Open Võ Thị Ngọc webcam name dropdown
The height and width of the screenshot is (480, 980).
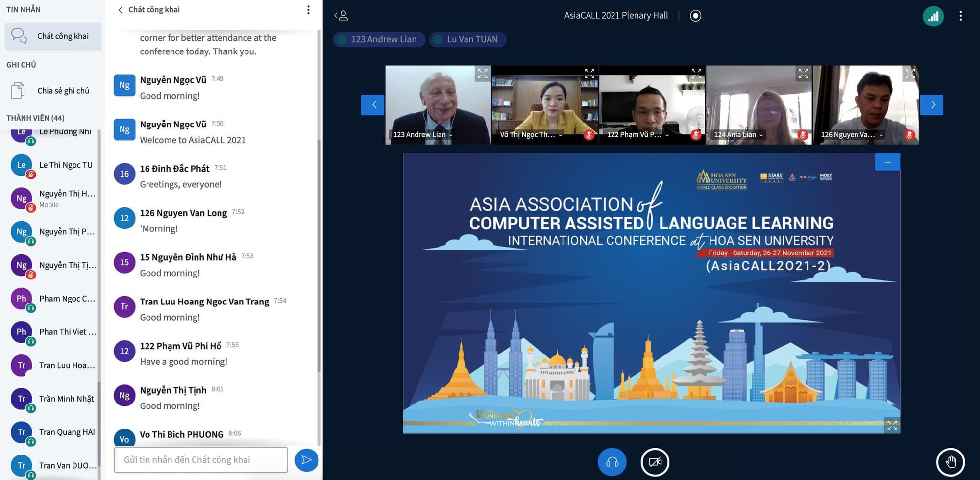click(531, 135)
